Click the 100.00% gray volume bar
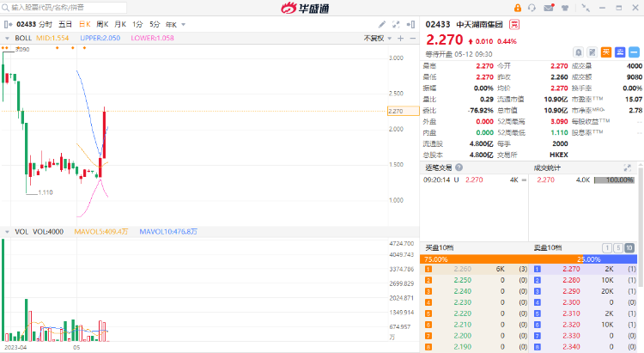644x353 pixels. point(615,180)
